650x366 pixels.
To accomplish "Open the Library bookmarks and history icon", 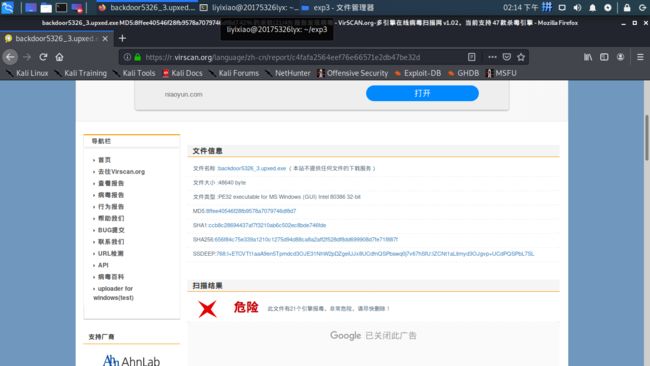I will tap(588, 57).
